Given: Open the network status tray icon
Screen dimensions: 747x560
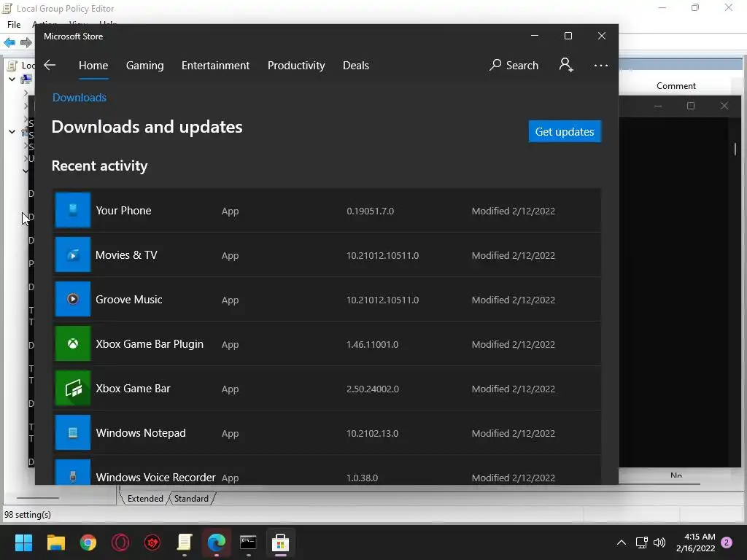Looking at the screenshot, I should pos(641,542).
